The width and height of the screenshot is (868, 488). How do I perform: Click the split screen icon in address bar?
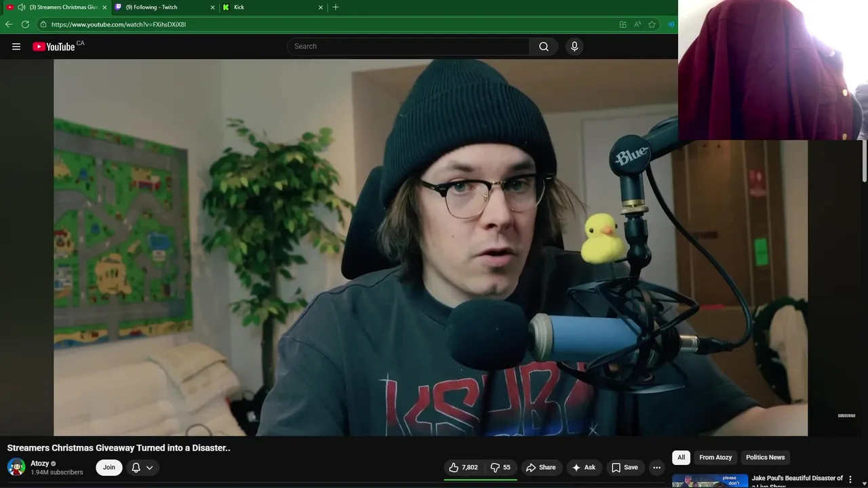click(623, 24)
